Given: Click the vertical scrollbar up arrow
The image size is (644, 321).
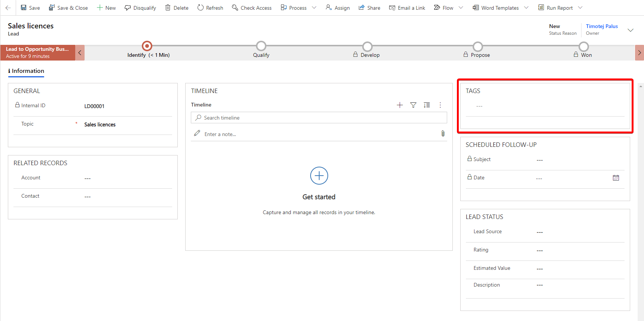Looking at the screenshot, I should coord(641,86).
